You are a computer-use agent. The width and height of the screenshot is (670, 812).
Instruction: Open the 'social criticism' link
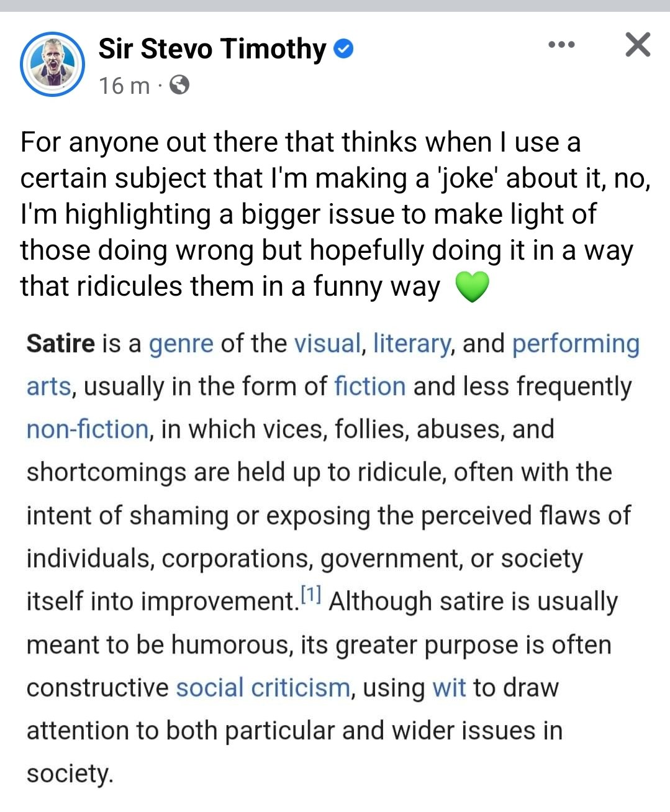[263, 688]
